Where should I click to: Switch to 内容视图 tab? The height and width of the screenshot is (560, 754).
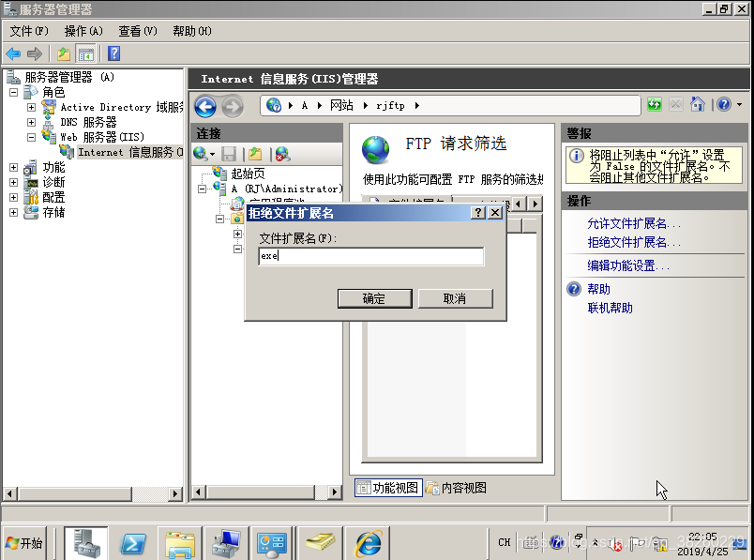pos(457,488)
